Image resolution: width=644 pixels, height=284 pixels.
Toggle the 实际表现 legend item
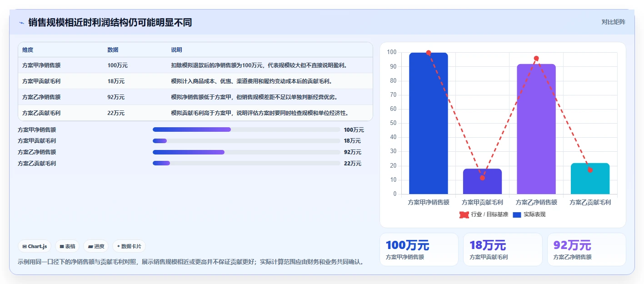coord(529,214)
